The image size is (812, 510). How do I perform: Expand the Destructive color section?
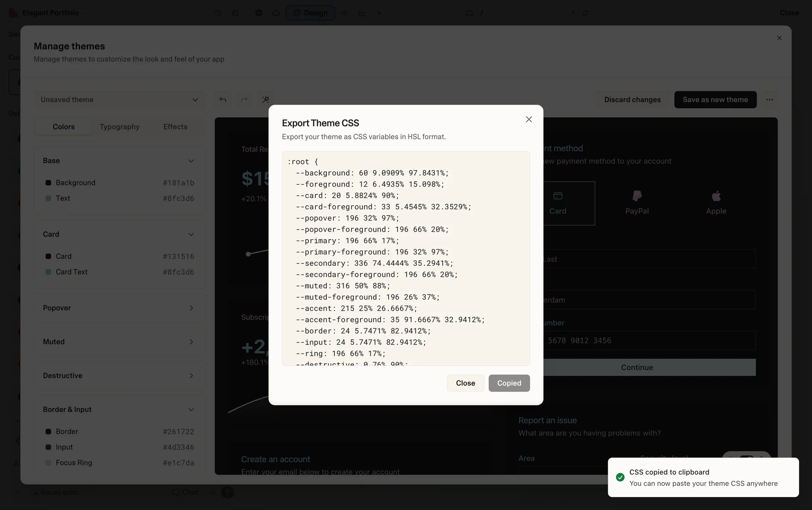[x=119, y=375]
